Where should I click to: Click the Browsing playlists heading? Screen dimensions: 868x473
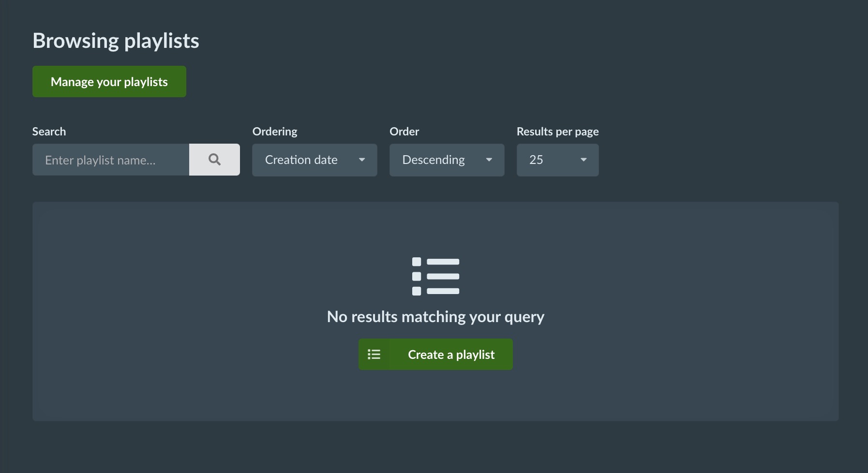click(116, 41)
